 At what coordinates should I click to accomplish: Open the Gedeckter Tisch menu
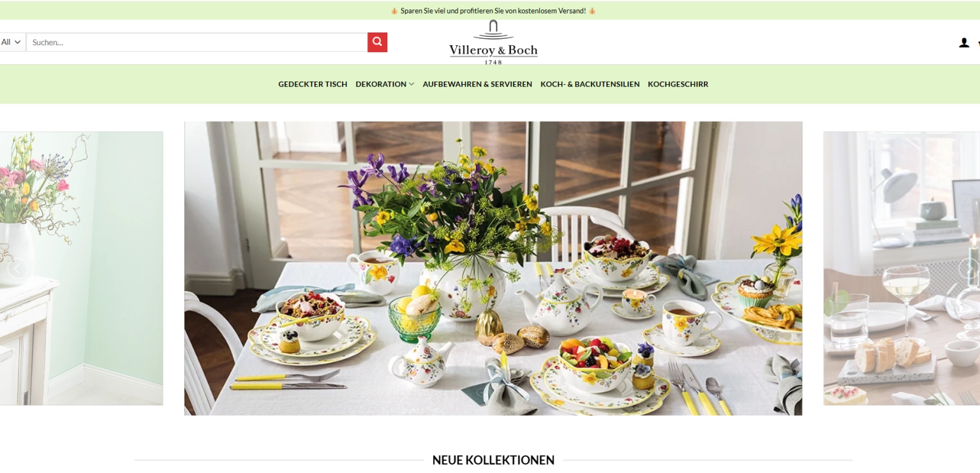tap(313, 84)
